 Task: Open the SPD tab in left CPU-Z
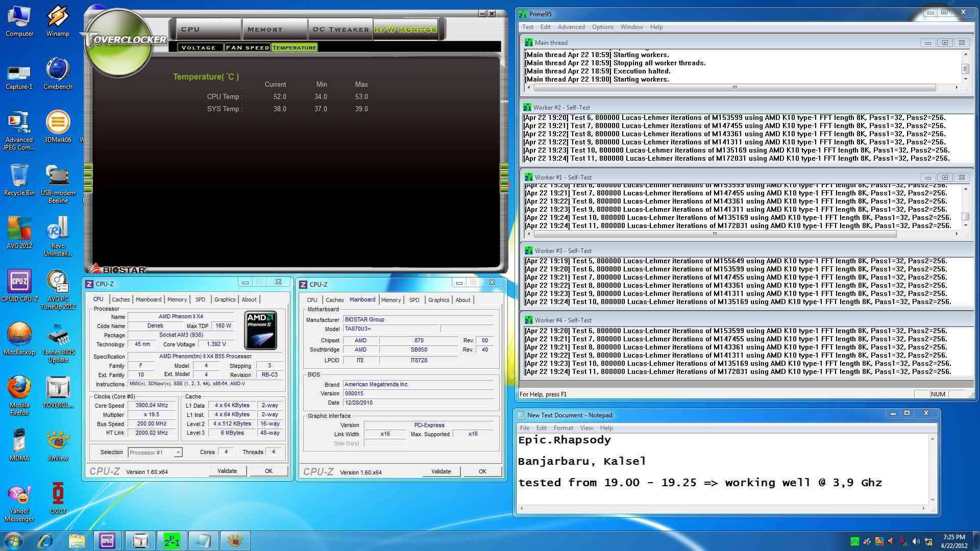coord(201,299)
